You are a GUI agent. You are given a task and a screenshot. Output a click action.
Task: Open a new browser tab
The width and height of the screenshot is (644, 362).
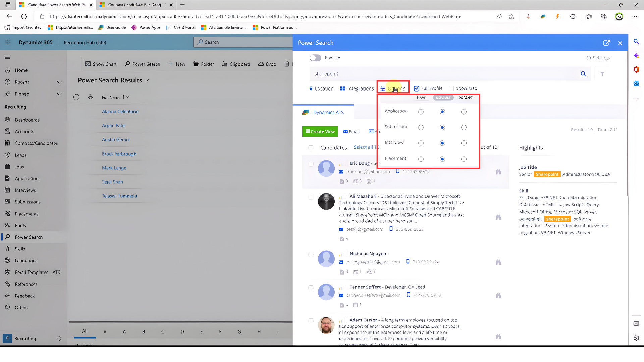point(182,5)
